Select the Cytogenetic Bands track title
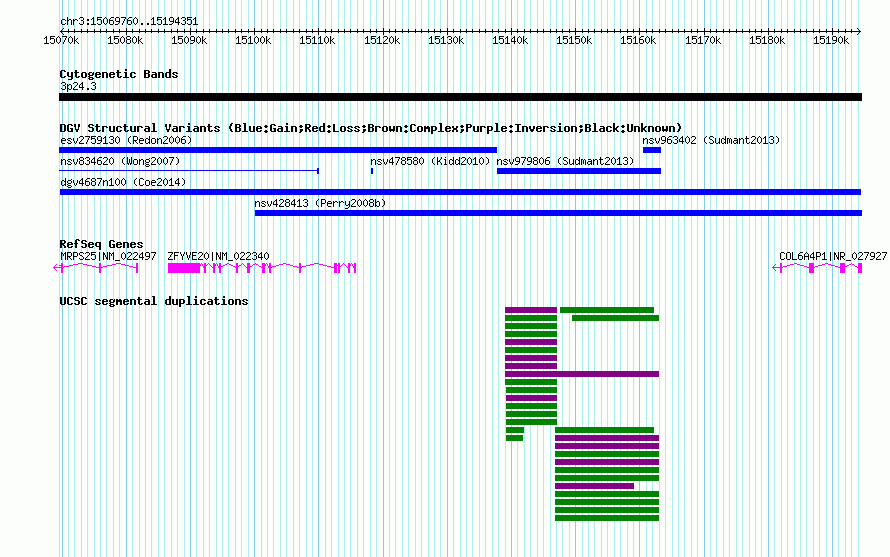This screenshot has height=557, width=890. coord(119,74)
